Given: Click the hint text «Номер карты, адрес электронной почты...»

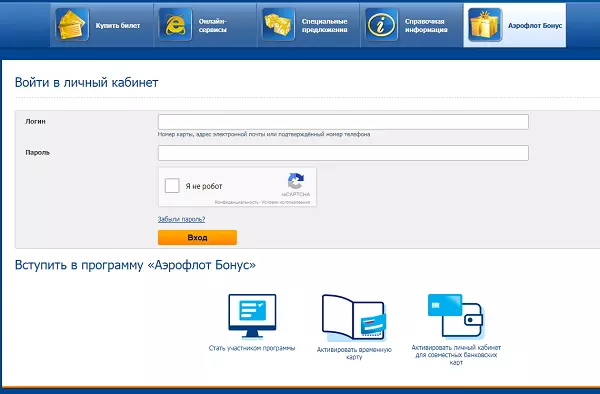Looking at the screenshot, I should (264, 134).
